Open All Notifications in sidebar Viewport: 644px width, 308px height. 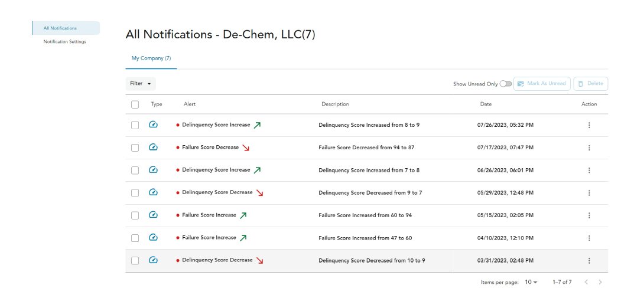click(66, 28)
